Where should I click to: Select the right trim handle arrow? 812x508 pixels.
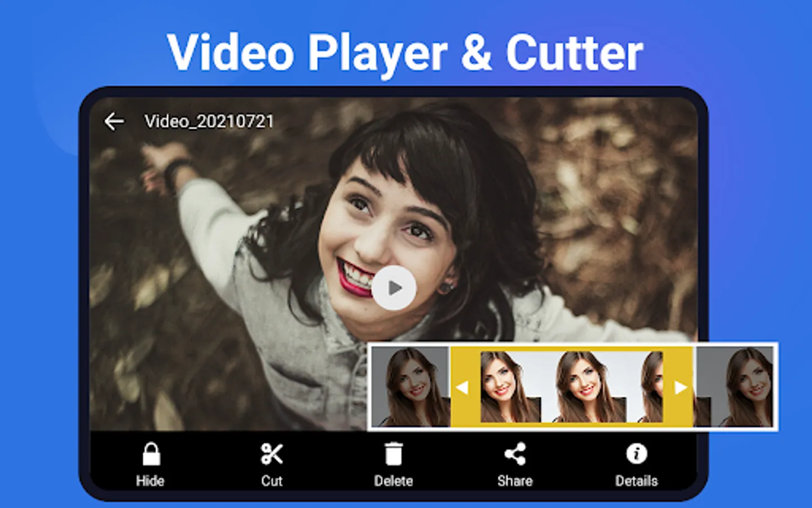(681, 388)
